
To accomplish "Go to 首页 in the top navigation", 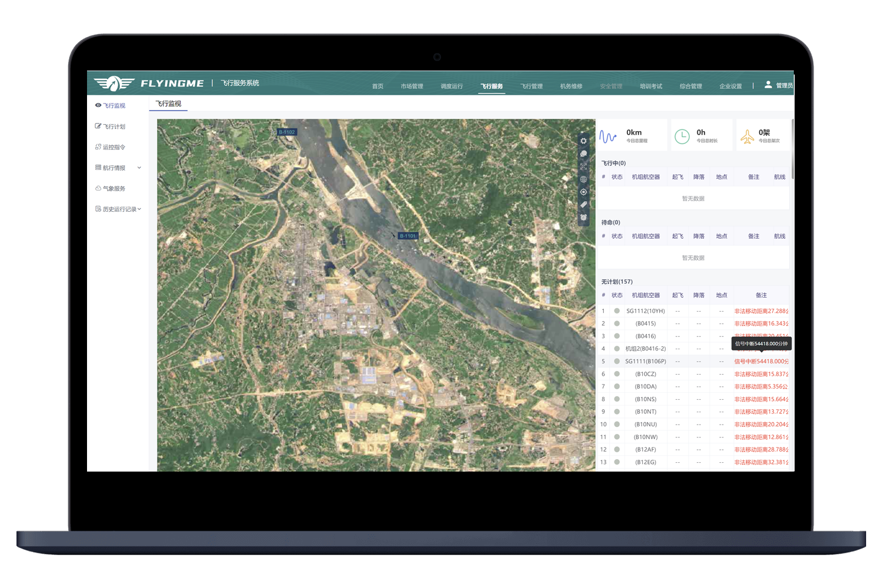I will click(377, 86).
